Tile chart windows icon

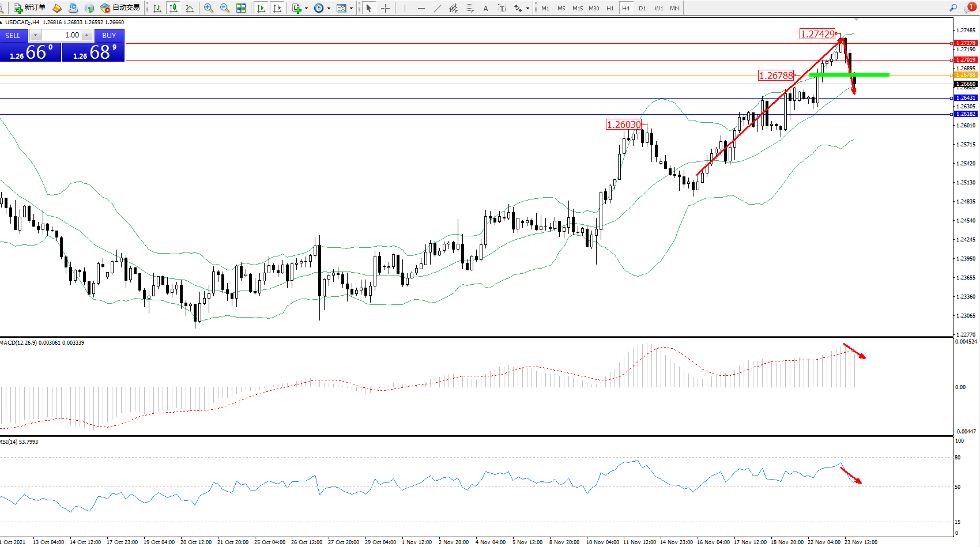point(241,8)
